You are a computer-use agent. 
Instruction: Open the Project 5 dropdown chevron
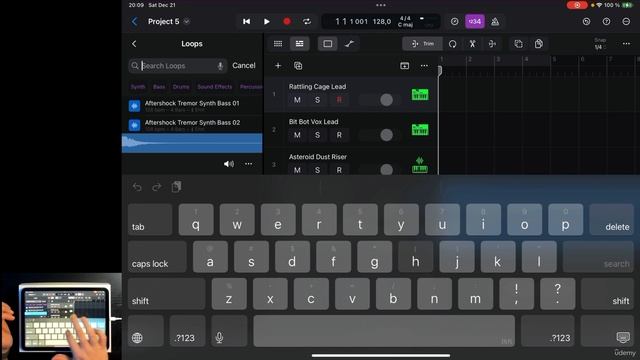(x=187, y=22)
